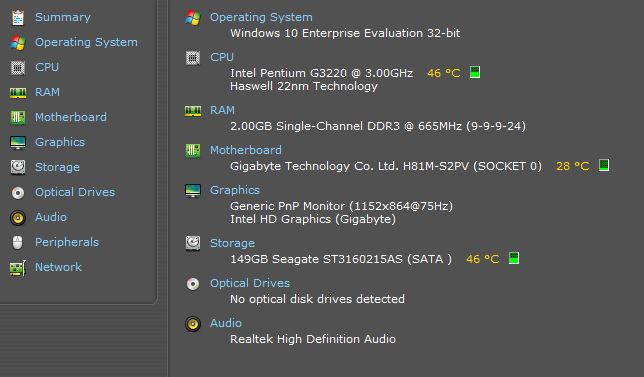Click the green CPU temperature indicator icon
This screenshot has width=644, height=377.
pyautogui.click(x=475, y=72)
